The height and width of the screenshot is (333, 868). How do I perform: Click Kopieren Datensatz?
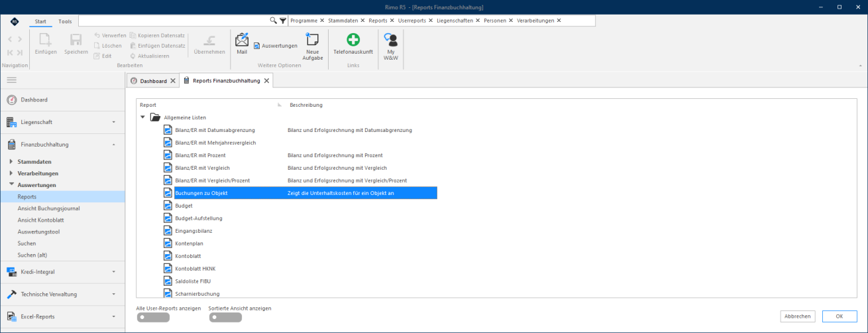[157, 35]
